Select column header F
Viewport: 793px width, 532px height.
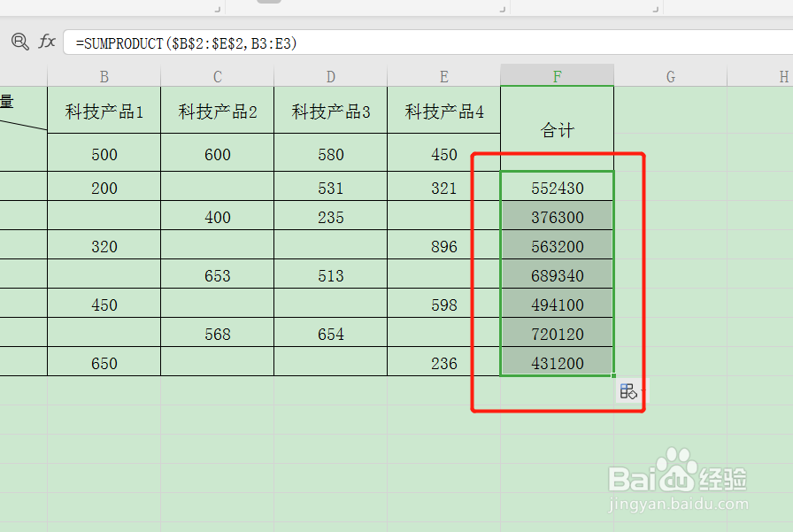[x=557, y=76]
